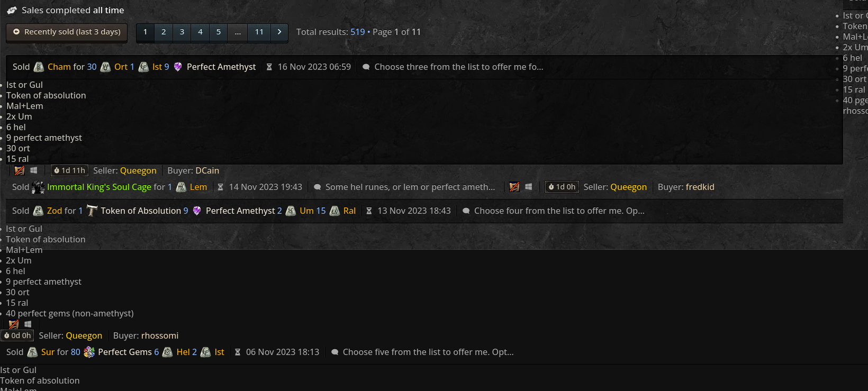This screenshot has height=391, width=868.
Task: Select page 5 in the pagination
Action: click(x=219, y=32)
